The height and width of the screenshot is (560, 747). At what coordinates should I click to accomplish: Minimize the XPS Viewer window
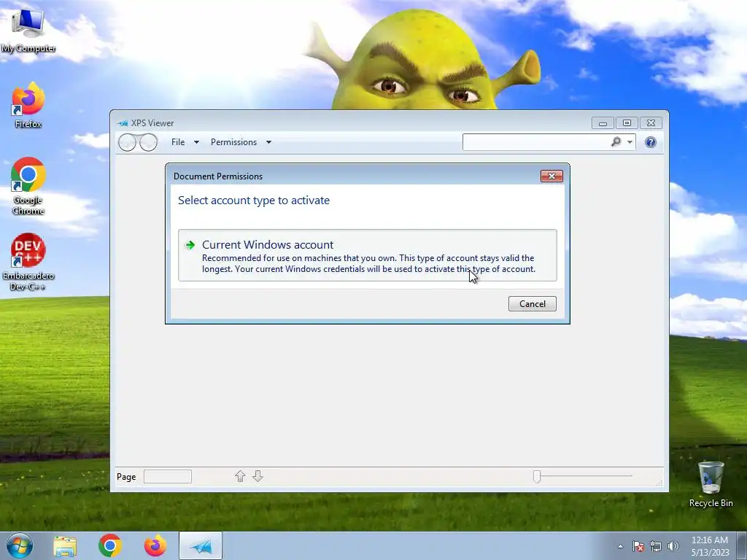pos(603,123)
